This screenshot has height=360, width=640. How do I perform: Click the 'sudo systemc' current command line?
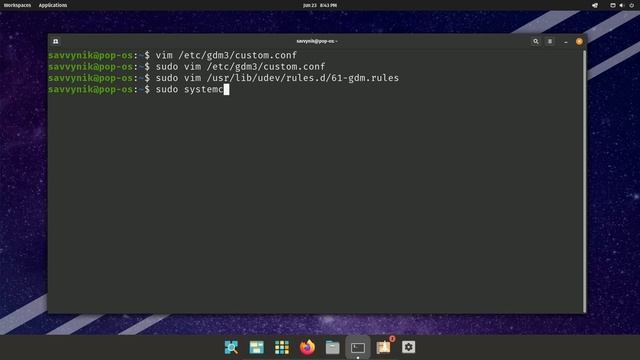pyautogui.click(x=189, y=89)
